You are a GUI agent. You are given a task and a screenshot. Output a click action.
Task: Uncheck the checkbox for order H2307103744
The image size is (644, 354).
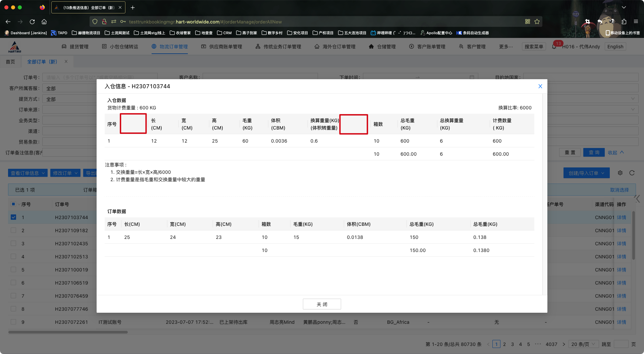point(13,217)
